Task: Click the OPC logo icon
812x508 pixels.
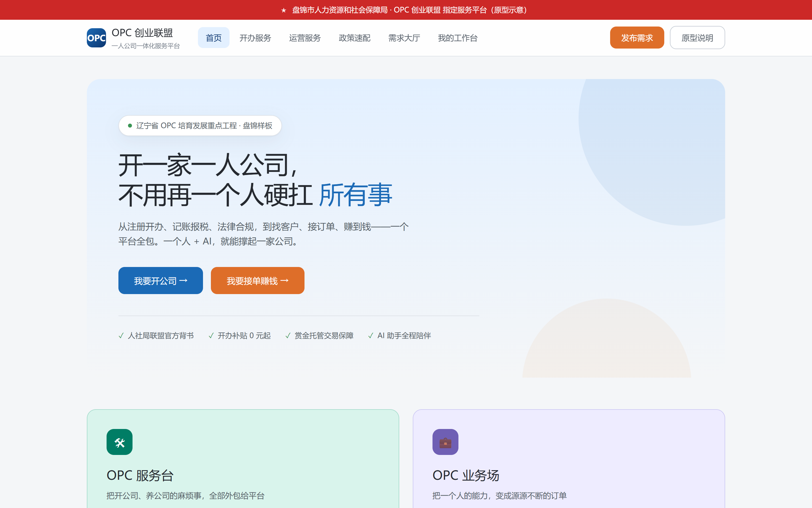Action: [96, 38]
